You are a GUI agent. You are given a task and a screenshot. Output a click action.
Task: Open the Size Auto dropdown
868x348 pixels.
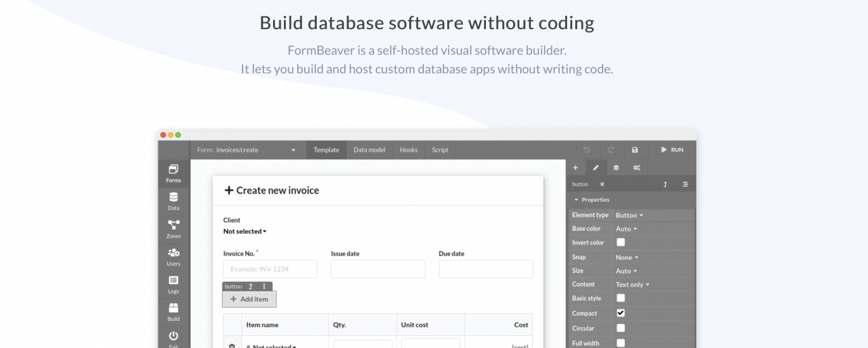pyautogui.click(x=627, y=271)
